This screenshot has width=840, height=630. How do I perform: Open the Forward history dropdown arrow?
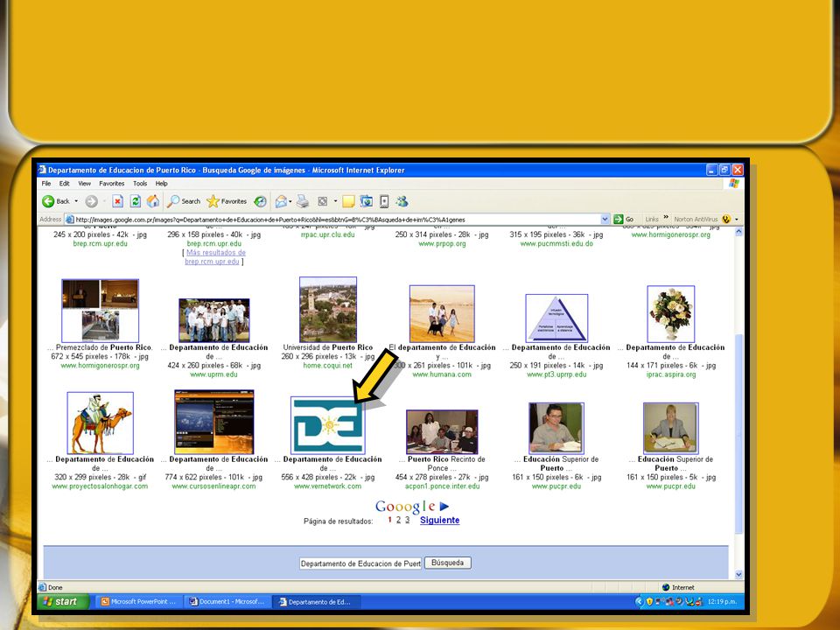coord(104,201)
